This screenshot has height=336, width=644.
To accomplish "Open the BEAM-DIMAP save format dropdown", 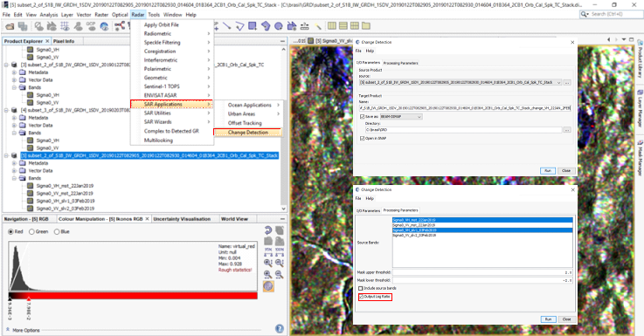I will click(419, 117).
